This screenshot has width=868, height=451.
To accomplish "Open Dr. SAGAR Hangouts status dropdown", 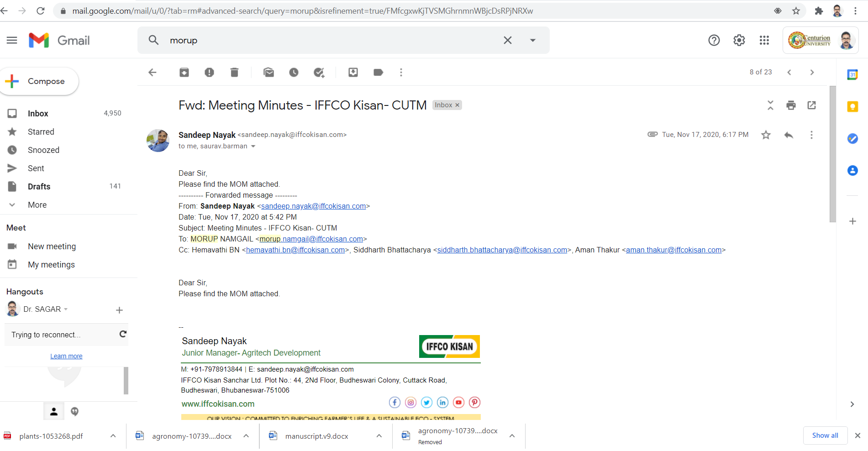I will 66,309.
